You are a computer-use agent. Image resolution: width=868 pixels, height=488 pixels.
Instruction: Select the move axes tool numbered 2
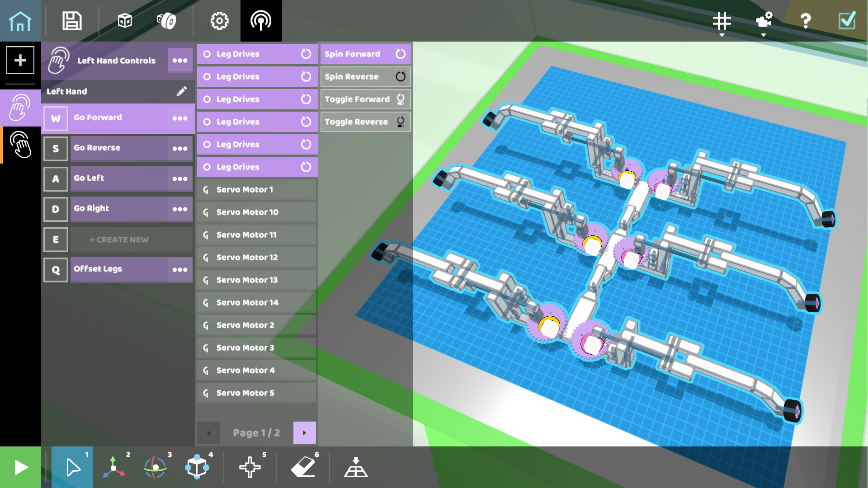pyautogui.click(x=114, y=467)
